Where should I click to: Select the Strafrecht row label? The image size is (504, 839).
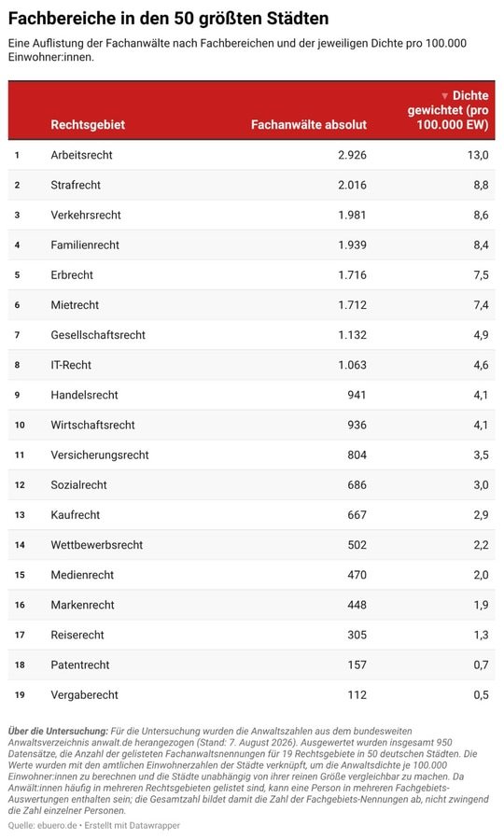(76, 185)
